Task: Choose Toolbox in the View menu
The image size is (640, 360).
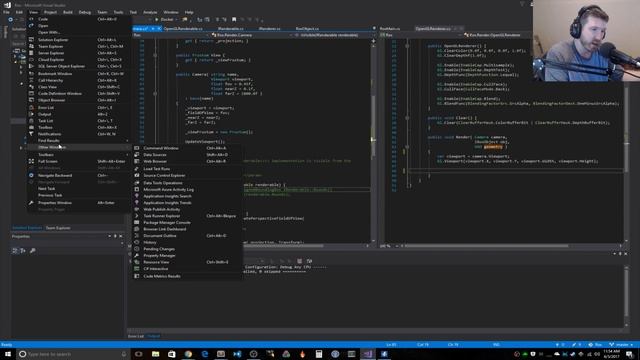Action: (x=78, y=127)
